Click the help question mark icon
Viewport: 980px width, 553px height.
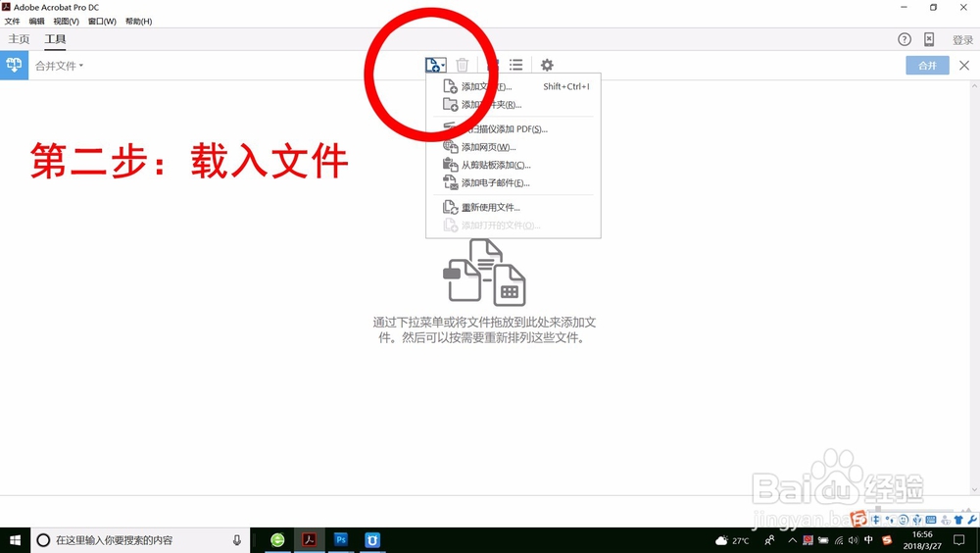905,39
